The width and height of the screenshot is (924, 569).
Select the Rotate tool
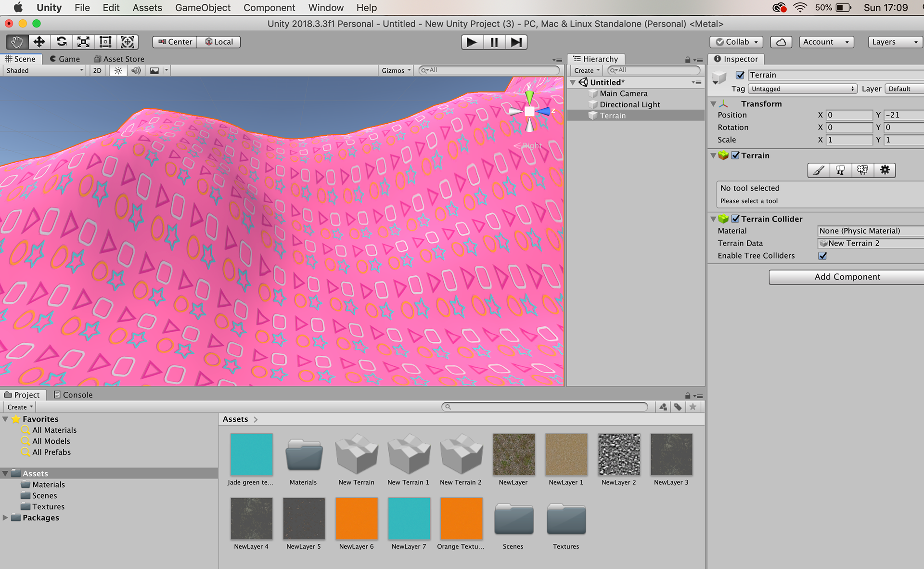pos(61,42)
